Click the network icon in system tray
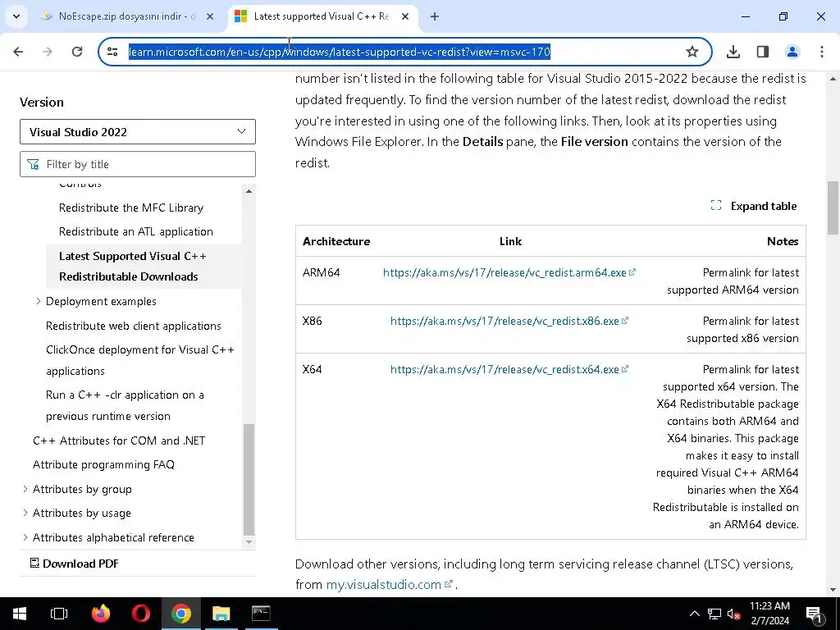This screenshot has width=840, height=630. click(x=714, y=614)
